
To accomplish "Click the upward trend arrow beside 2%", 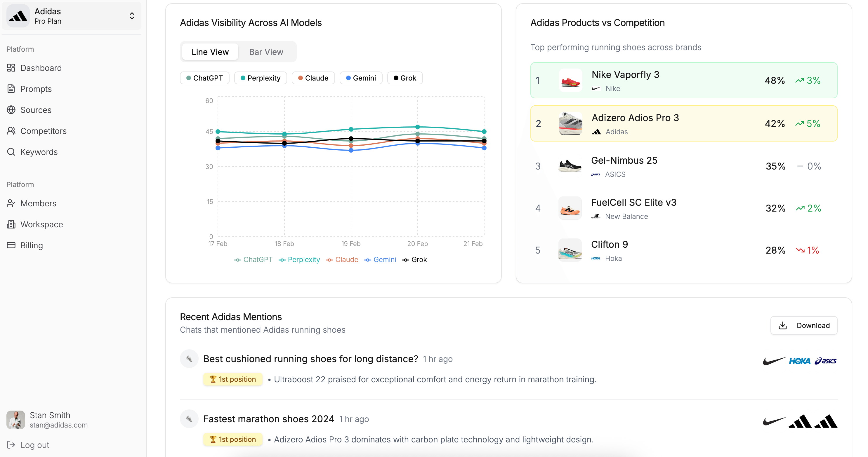I will [800, 208].
